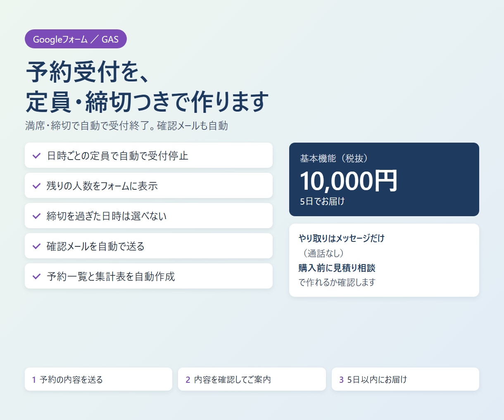Click step 3 card 5日以内にお届け
The width and height of the screenshot is (504, 420).
coord(405,379)
